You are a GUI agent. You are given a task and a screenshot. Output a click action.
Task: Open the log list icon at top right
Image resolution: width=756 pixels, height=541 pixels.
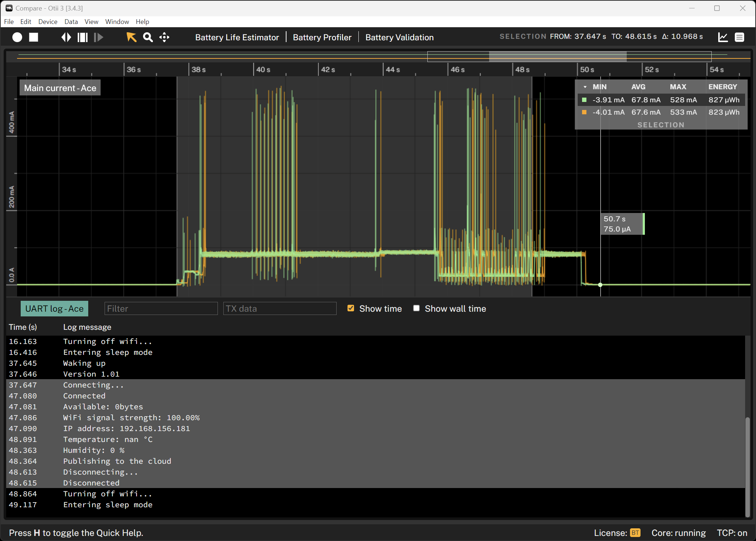tap(739, 37)
